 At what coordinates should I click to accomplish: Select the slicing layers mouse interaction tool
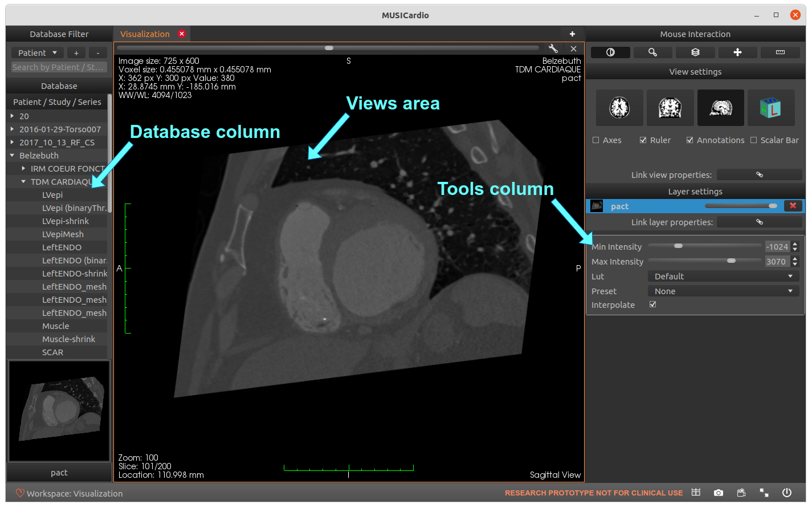(695, 52)
